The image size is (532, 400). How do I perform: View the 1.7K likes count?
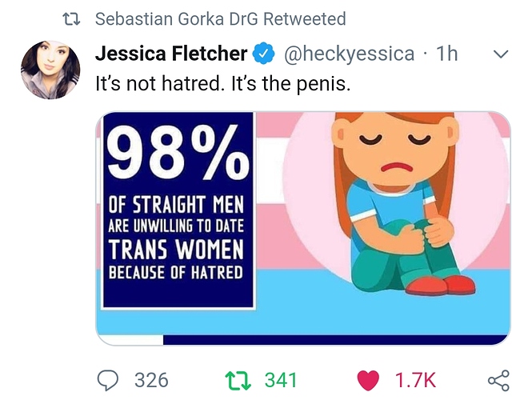(415, 380)
